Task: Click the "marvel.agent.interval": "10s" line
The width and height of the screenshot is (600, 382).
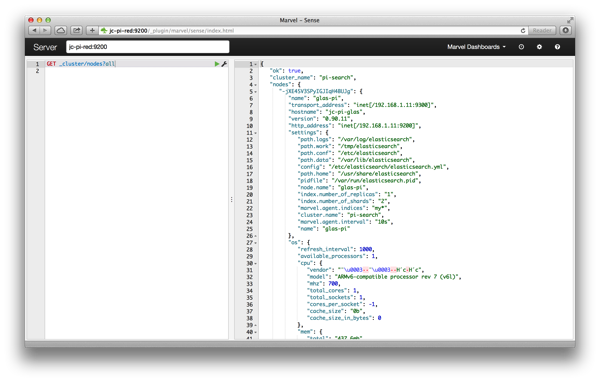Action: pos(345,222)
